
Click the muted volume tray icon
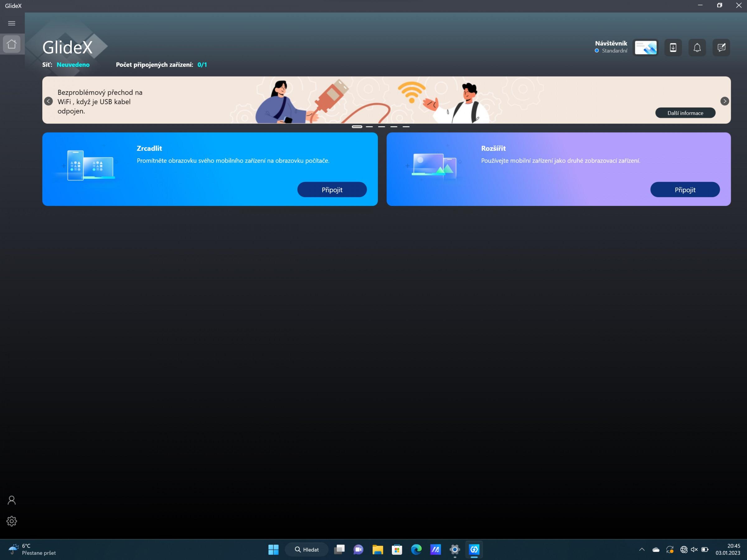[694, 549]
